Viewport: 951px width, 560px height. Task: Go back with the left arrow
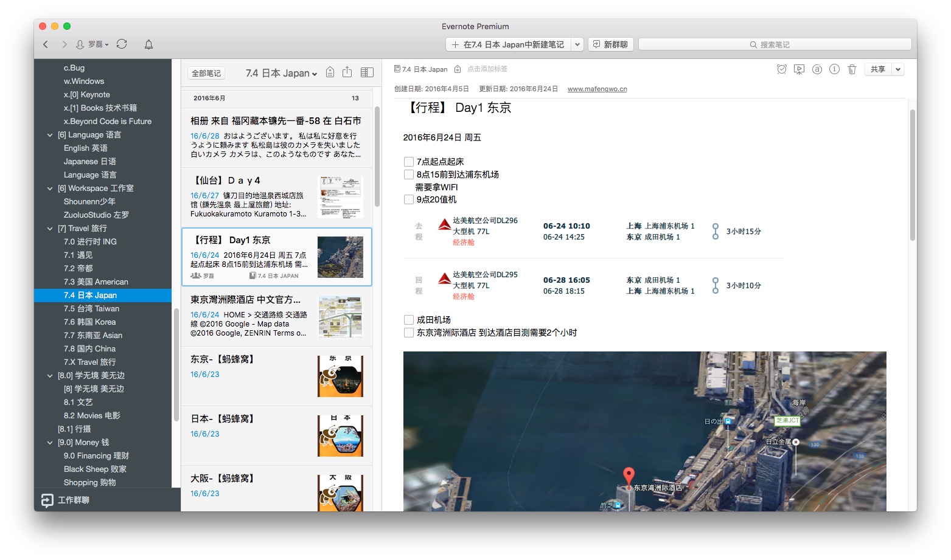pos(46,44)
